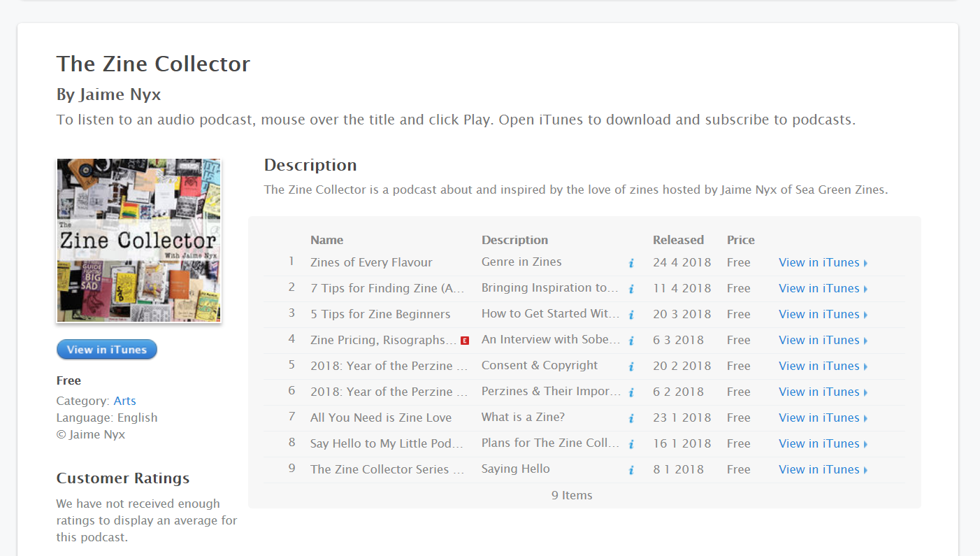Viewport: 980px width, 556px height.
Task: Sort episodes by Name column header
Action: [326, 240]
